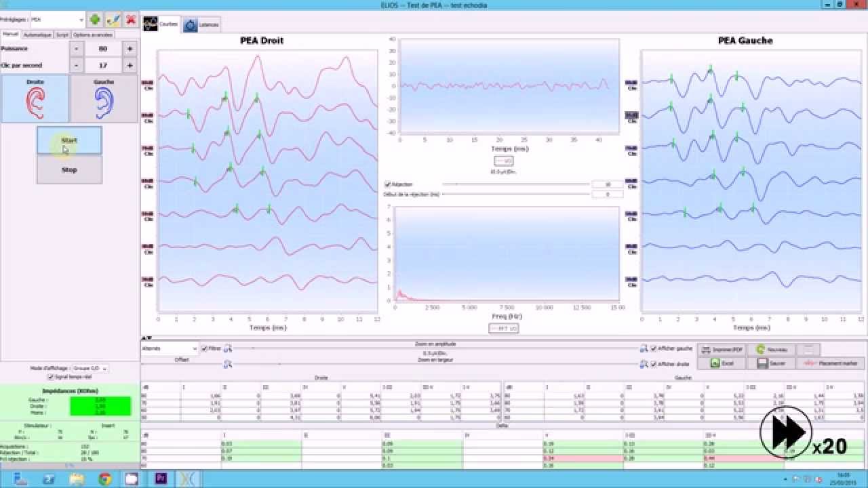
Task: Select the Courbes tab
Action: point(161,24)
